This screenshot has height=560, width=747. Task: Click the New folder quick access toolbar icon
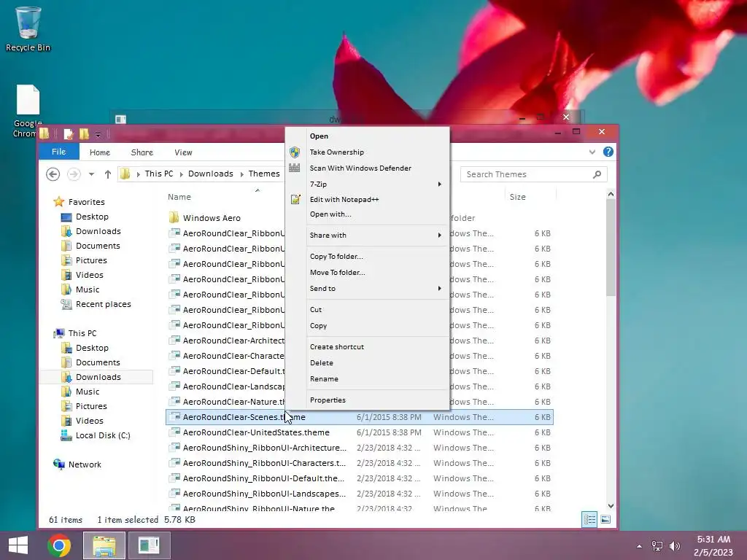(85, 134)
